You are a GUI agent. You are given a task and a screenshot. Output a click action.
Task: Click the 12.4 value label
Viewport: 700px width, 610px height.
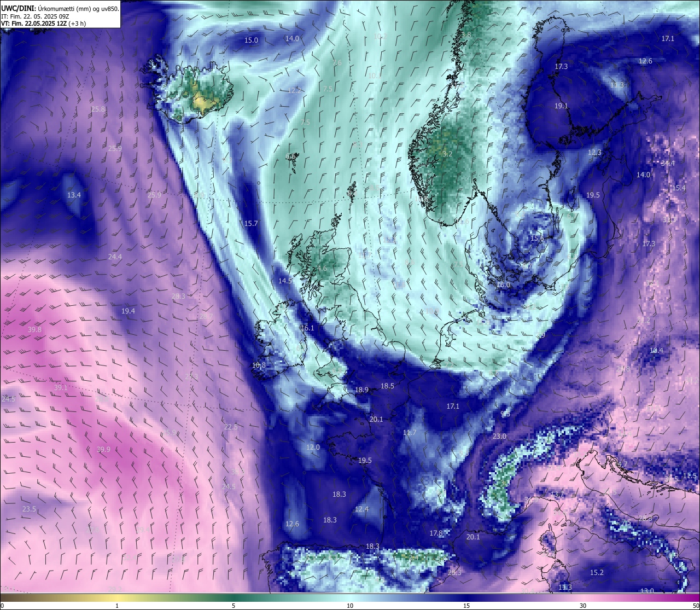point(361,509)
